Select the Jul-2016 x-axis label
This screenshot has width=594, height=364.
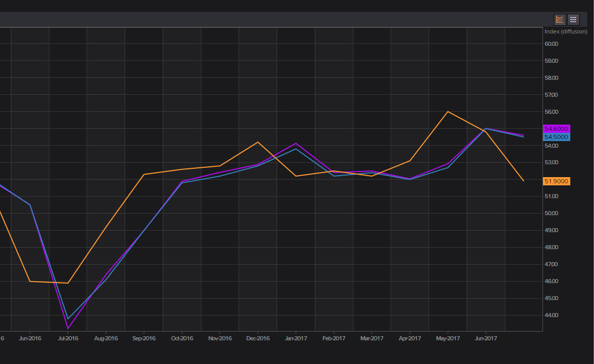[x=68, y=338]
